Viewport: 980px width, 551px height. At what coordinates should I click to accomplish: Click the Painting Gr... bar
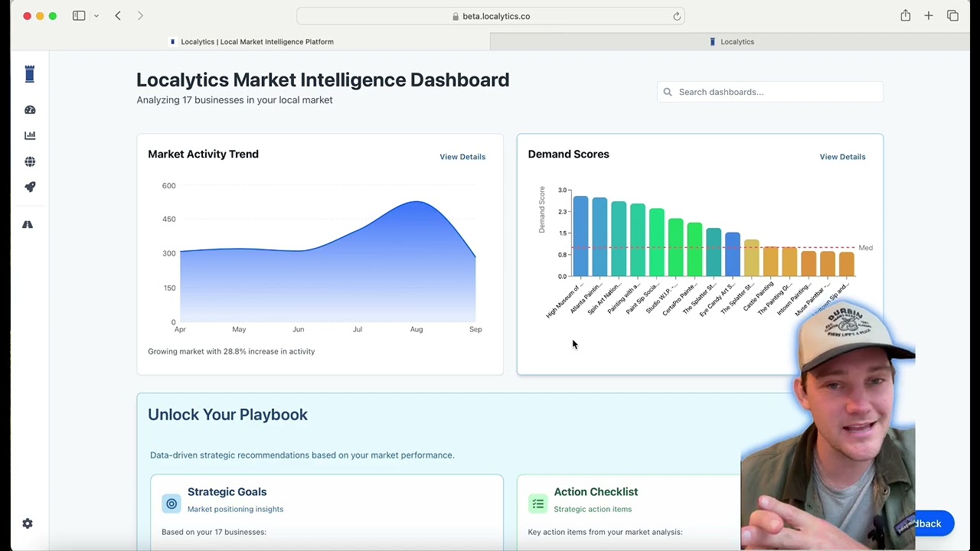789,262
